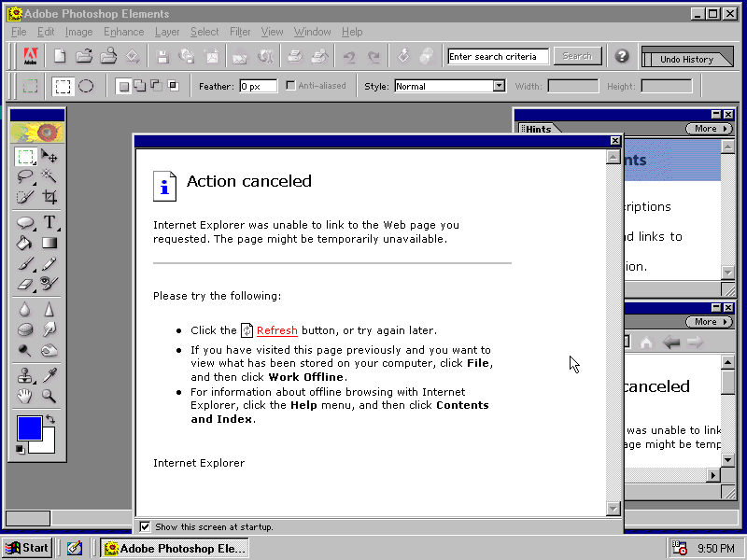Select the Type tool
The width and height of the screenshot is (747, 560).
pos(49,222)
